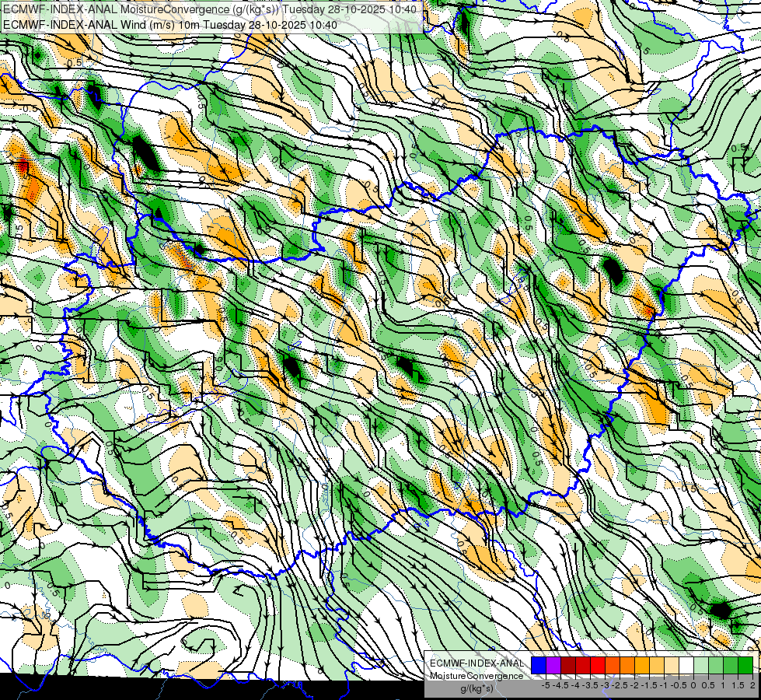This screenshot has height=700, width=761.
Task: Click the legend tick label -2.5
Action: point(620,685)
